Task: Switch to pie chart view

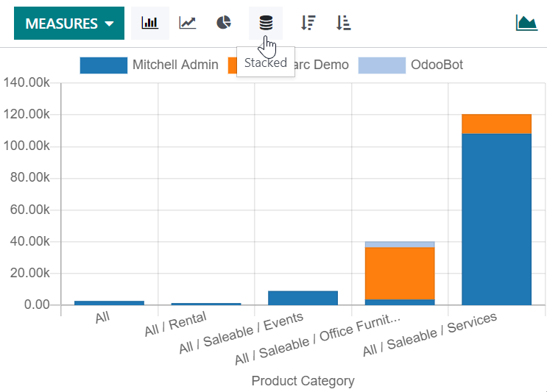Action: coord(224,24)
